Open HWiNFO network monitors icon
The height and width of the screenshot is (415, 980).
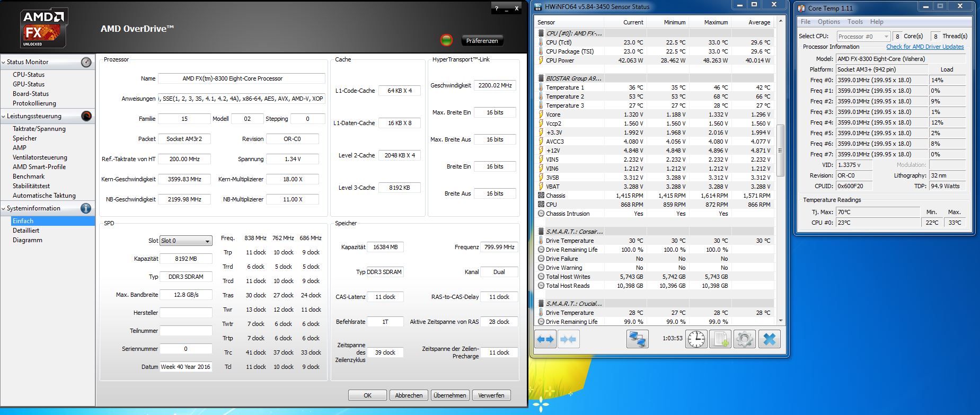tap(638, 339)
